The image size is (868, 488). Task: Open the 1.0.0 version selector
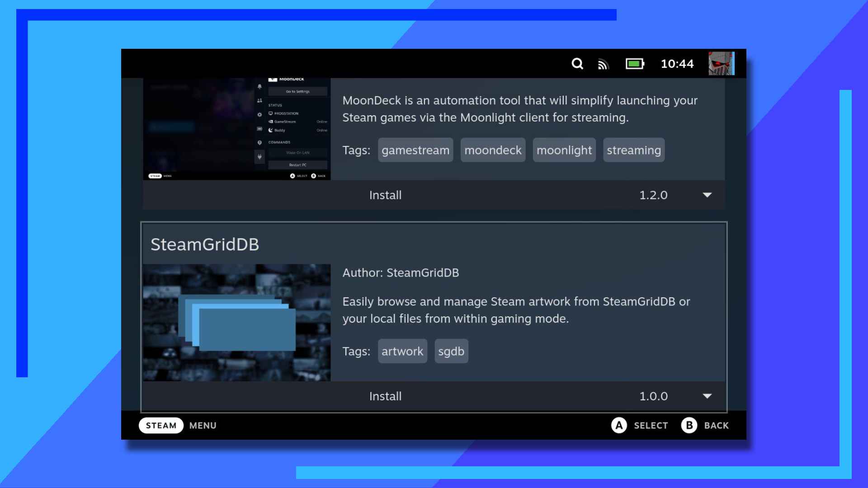[653, 396]
